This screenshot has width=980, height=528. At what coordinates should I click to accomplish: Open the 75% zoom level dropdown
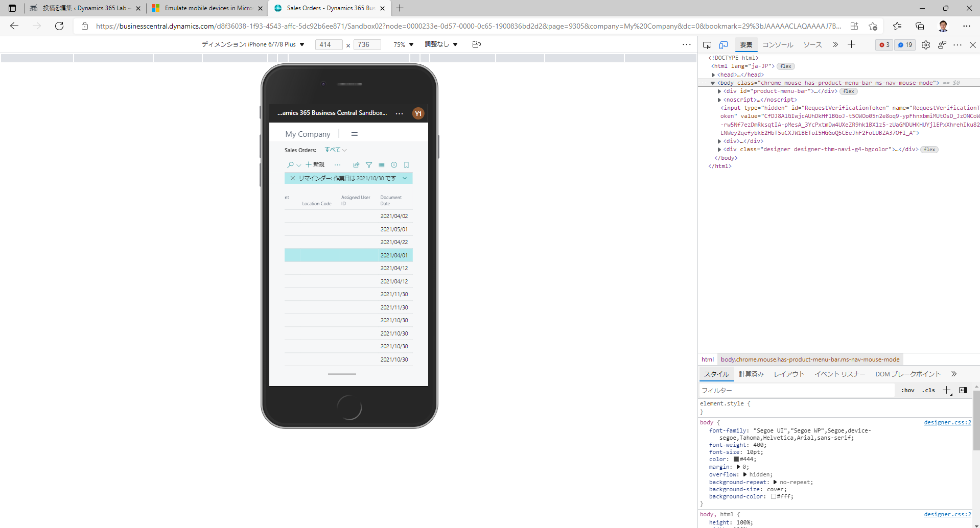(x=403, y=44)
